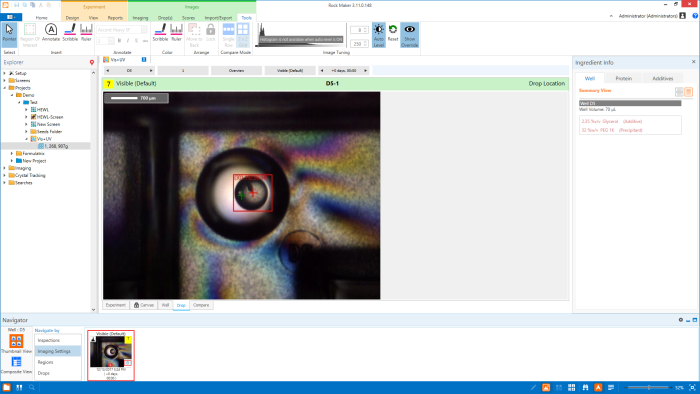The height and width of the screenshot is (394, 700).
Task: Adjust the zoom slider in status bar
Action: click(x=649, y=387)
